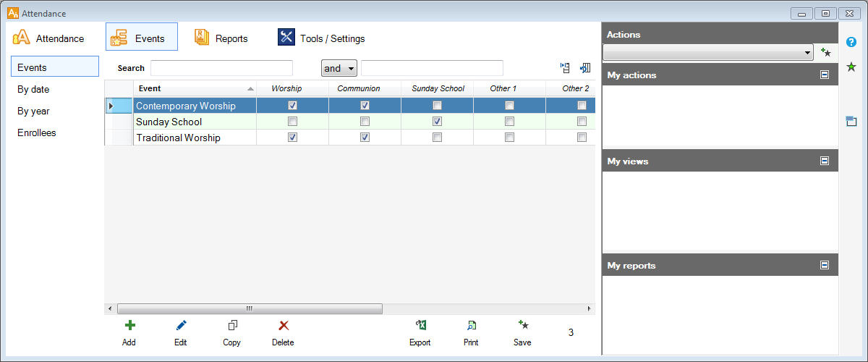The image size is (868, 362).
Task: Open the Tools / Settings tab
Action: pyautogui.click(x=322, y=38)
